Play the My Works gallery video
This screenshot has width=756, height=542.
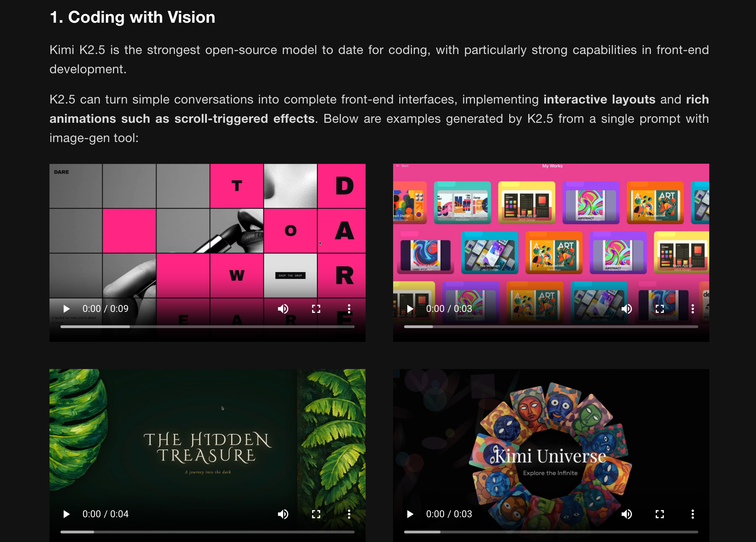pos(410,309)
